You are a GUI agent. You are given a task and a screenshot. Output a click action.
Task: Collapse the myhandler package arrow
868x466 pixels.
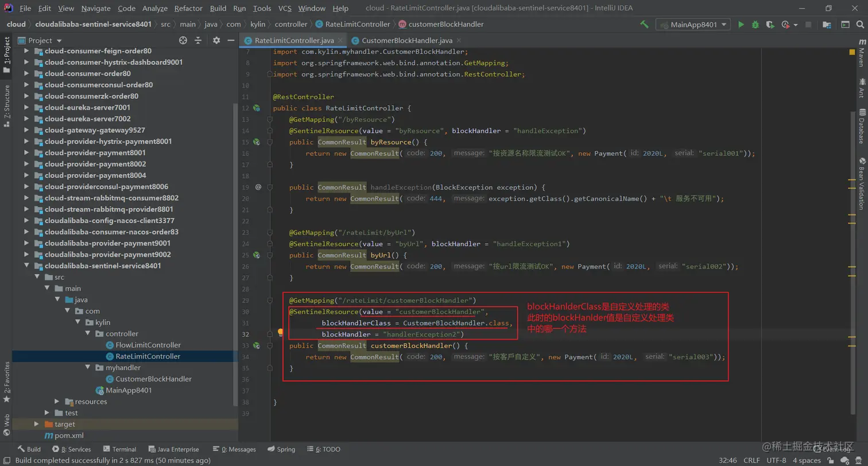(88, 368)
